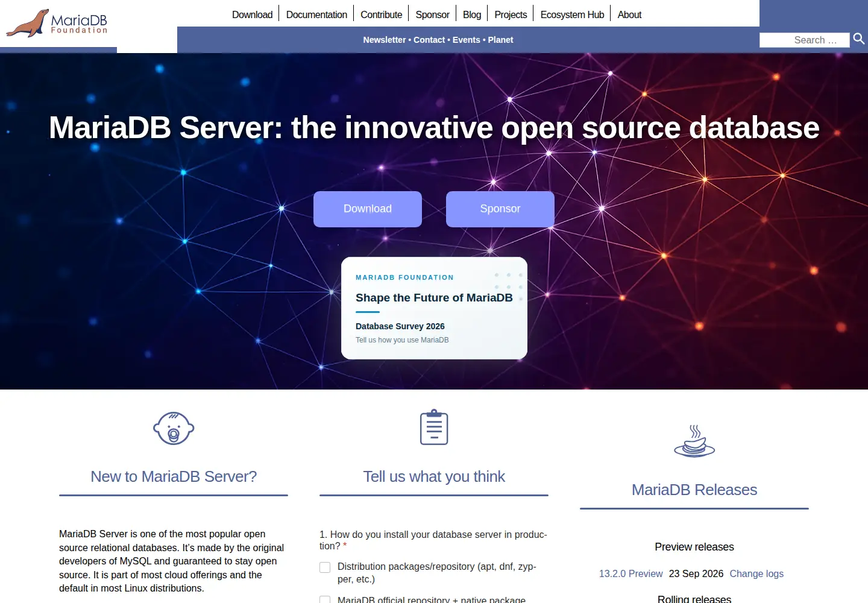
Task: Open the Projects menu item
Action: (511, 14)
